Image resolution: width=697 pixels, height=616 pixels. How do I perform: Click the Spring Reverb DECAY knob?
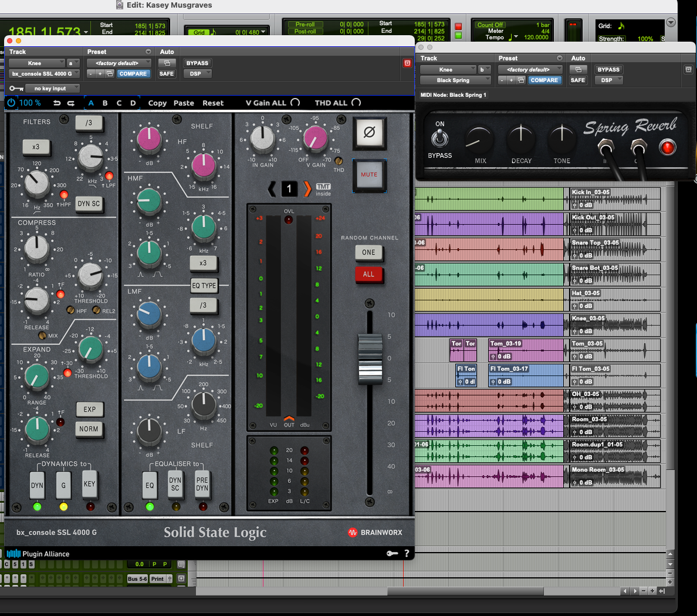pyautogui.click(x=521, y=140)
